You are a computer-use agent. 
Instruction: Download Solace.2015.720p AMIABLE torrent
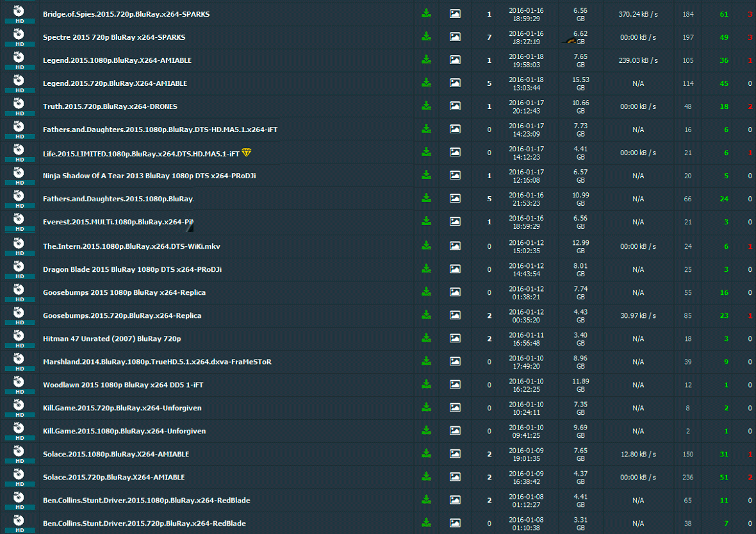[x=426, y=477]
